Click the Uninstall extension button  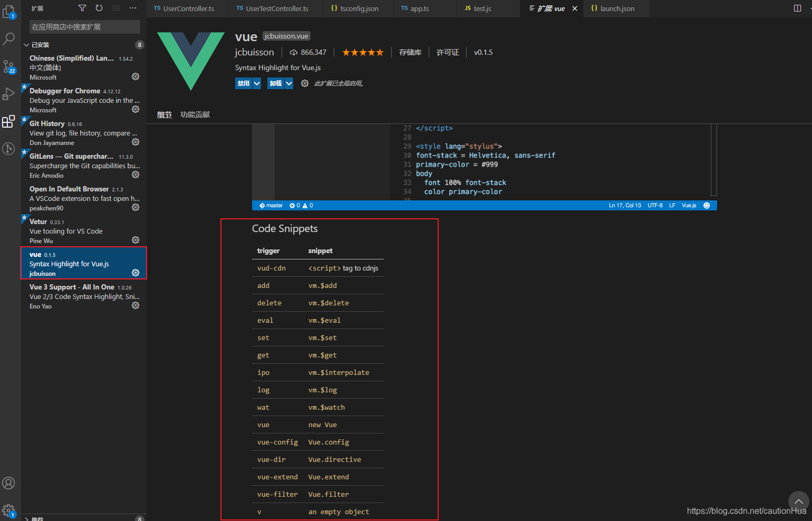pos(276,83)
